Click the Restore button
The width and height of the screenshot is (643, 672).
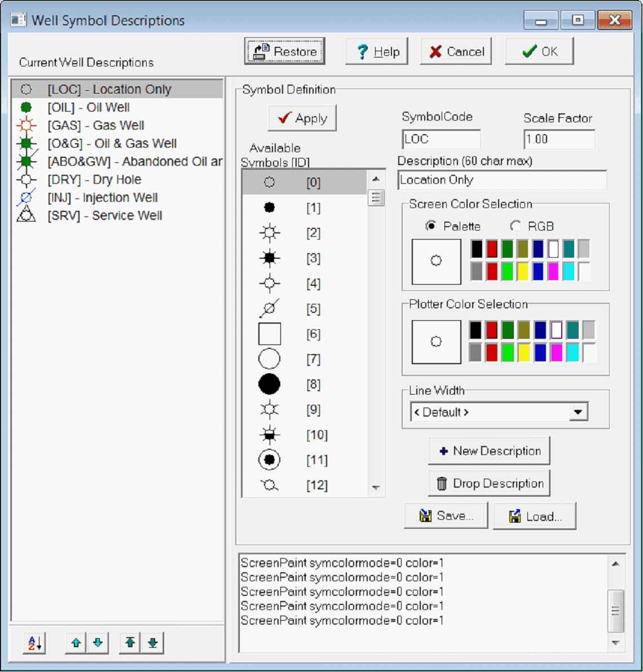coord(285,51)
